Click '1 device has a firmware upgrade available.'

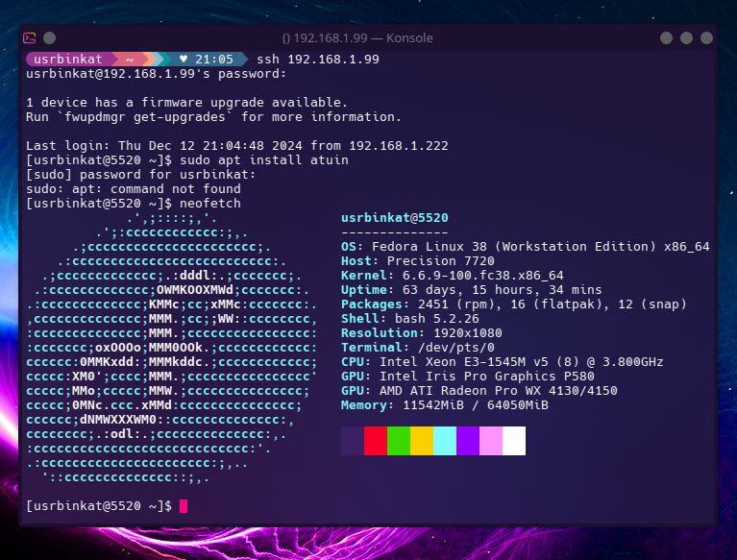pyautogui.click(x=186, y=103)
